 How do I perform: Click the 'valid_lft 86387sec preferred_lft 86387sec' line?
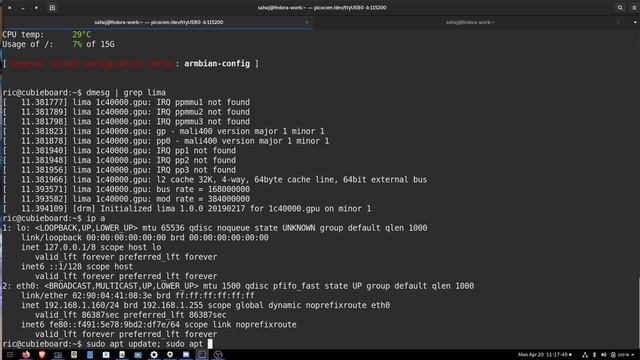pyautogui.click(x=131, y=315)
